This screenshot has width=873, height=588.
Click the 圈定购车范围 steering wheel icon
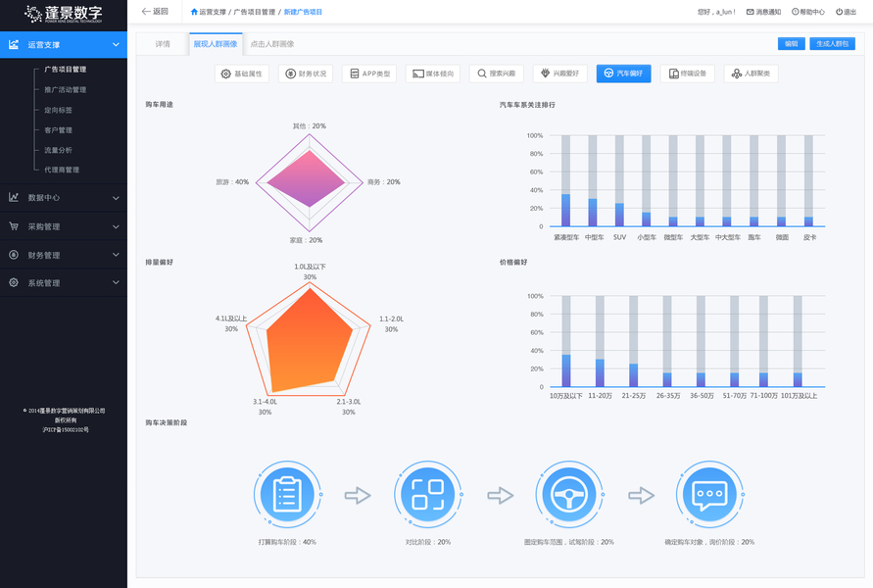pos(569,495)
